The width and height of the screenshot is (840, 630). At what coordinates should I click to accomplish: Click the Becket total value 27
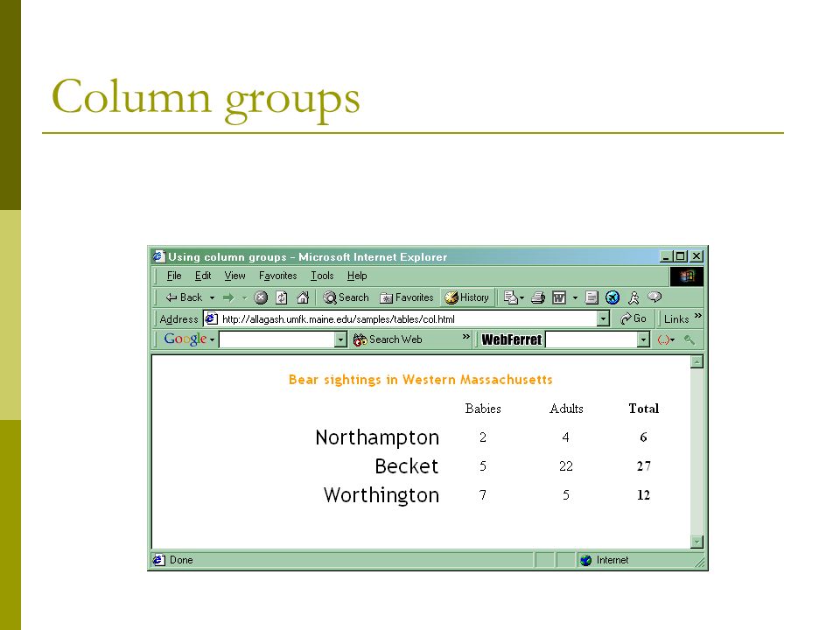coord(643,466)
